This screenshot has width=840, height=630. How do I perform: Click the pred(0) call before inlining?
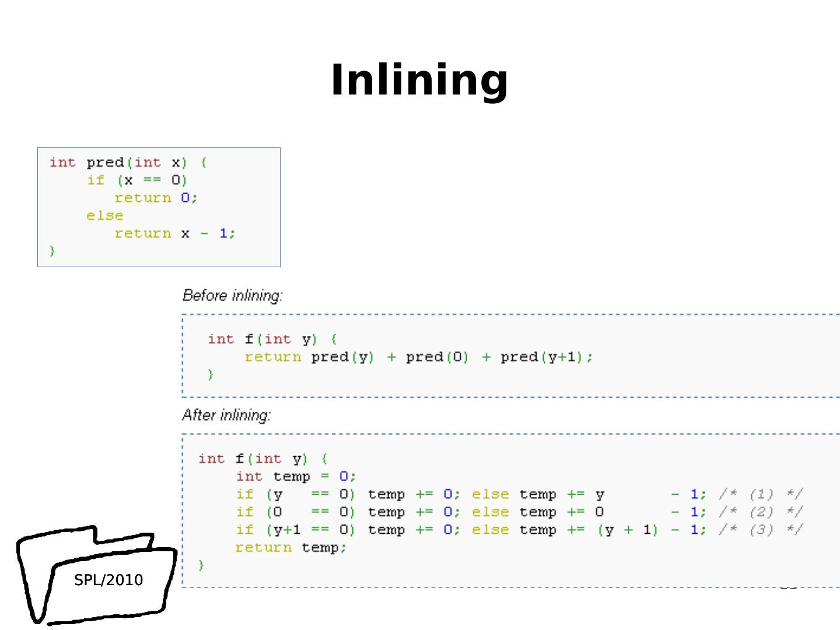pos(437,357)
